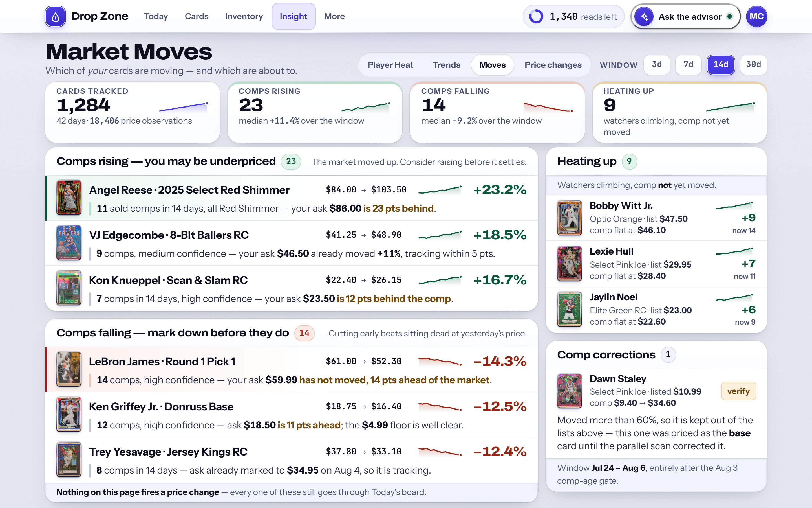812x508 pixels.
Task: Click the advisor sparkle icon
Action: pyautogui.click(x=644, y=16)
